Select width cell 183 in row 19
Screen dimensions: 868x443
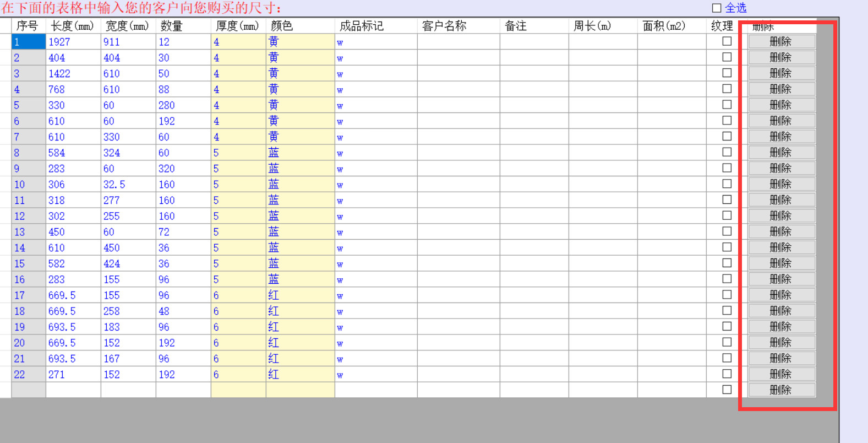tap(128, 327)
